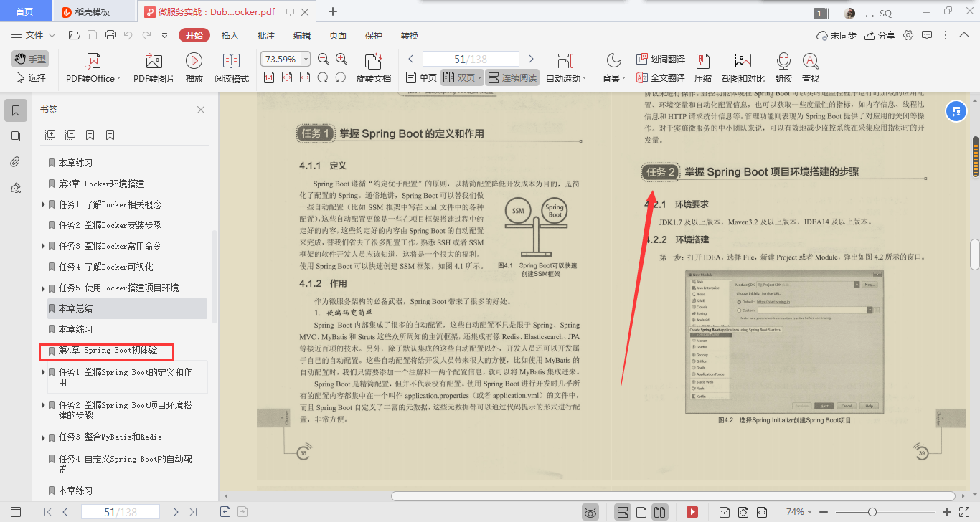Go to previous page in the ribbon

click(411, 59)
